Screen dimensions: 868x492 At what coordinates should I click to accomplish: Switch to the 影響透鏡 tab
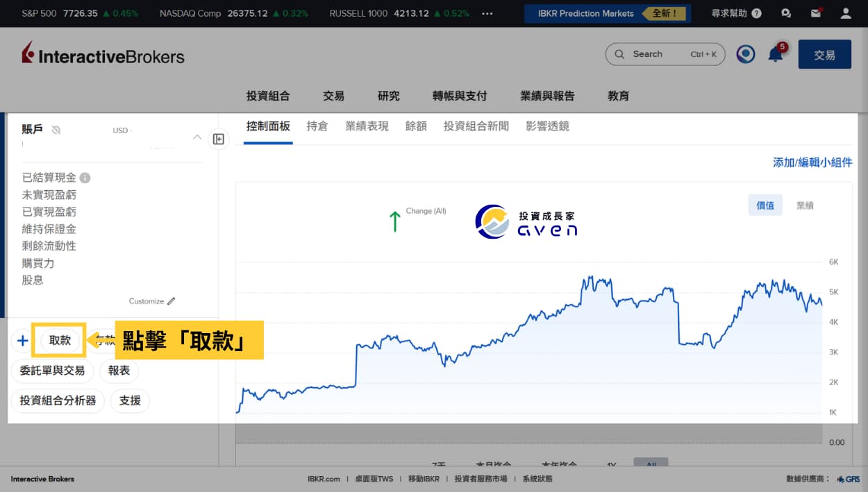click(x=548, y=126)
